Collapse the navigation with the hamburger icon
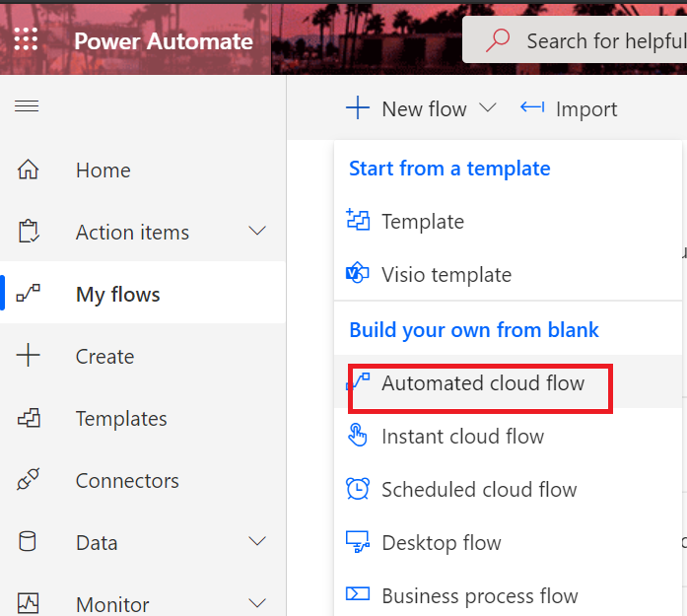687x616 pixels. click(27, 105)
